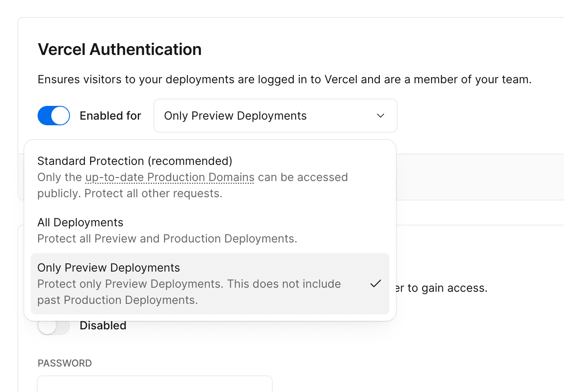Screen dimensions: 564x392
Task: Toggle off the Vercel Authentication switch
Action: point(54,116)
